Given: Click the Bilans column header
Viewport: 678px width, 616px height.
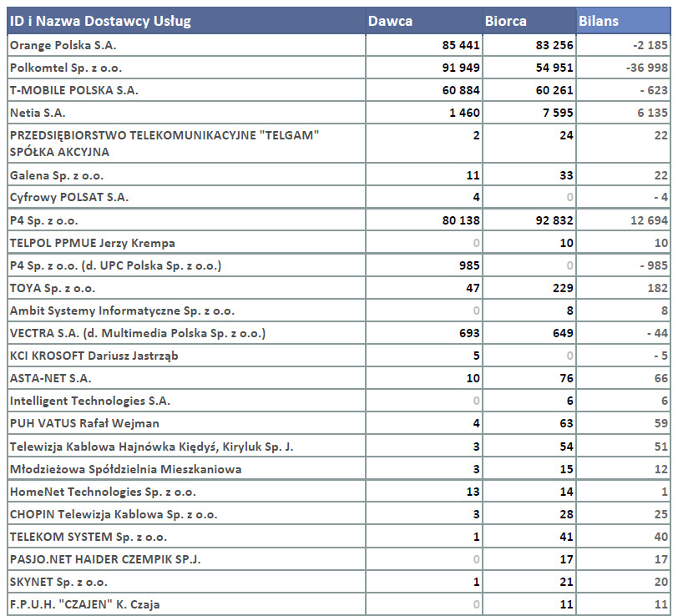Looking at the screenshot, I should click(x=599, y=21).
